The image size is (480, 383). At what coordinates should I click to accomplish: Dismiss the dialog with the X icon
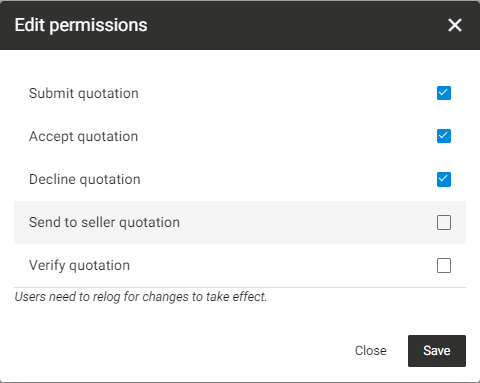pyautogui.click(x=455, y=25)
